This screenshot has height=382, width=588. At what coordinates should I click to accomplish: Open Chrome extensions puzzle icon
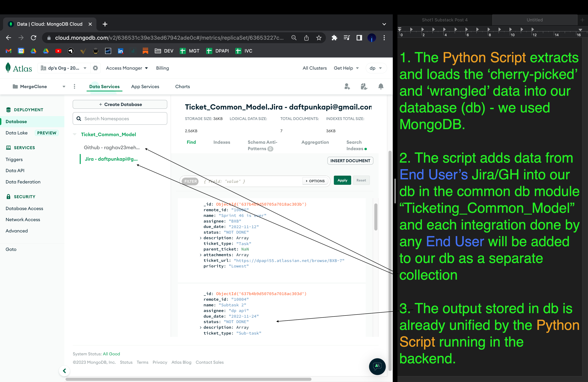(x=334, y=38)
